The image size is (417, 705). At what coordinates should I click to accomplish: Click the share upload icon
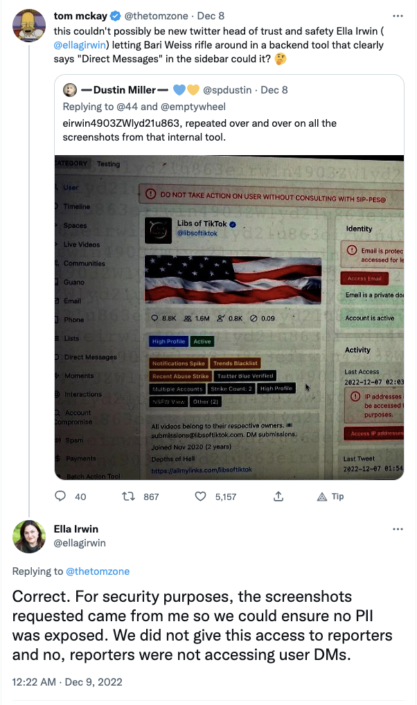point(278,496)
